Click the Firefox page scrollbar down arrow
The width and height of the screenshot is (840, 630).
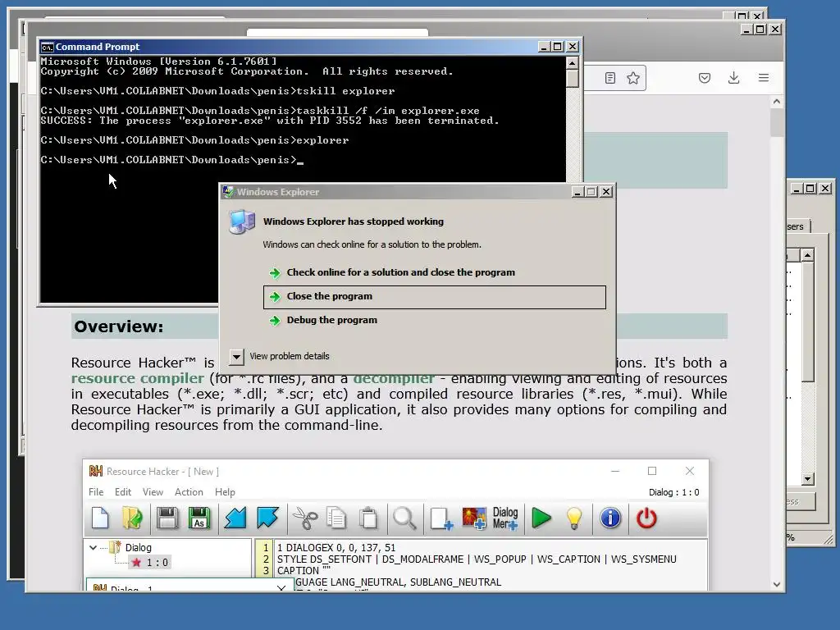pos(777,584)
